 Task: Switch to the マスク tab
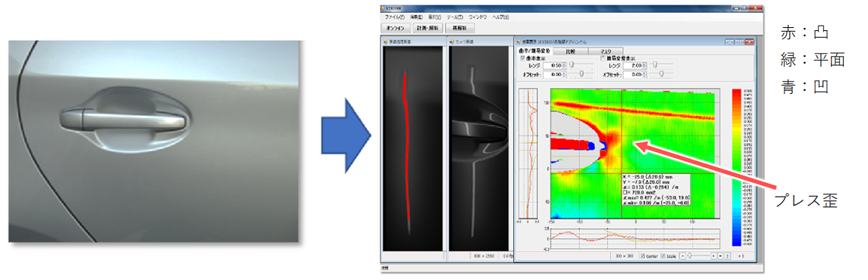tap(606, 51)
